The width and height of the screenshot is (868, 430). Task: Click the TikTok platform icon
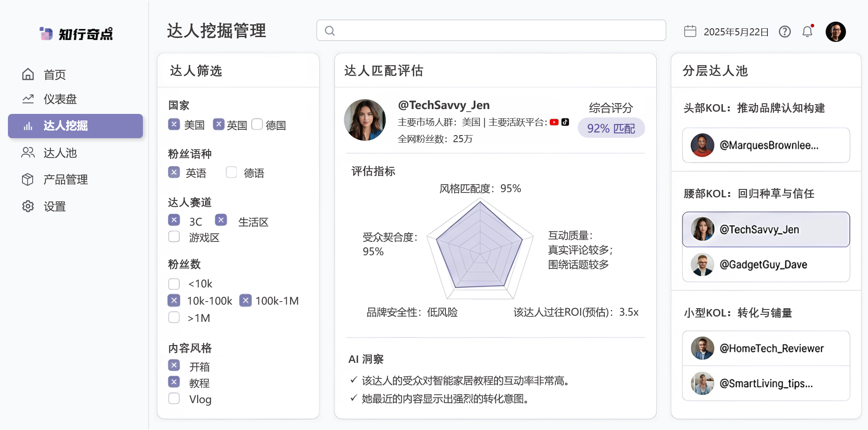pos(565,122)
